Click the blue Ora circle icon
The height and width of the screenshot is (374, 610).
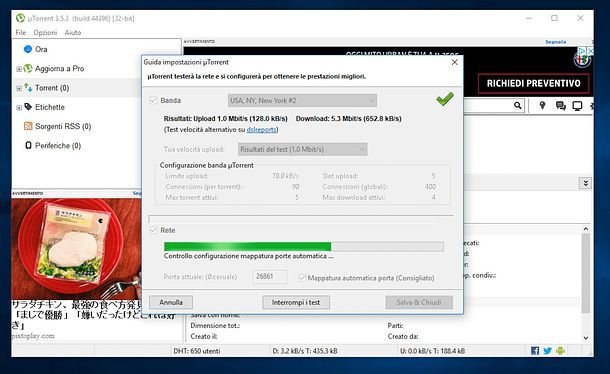click(28, 49)
